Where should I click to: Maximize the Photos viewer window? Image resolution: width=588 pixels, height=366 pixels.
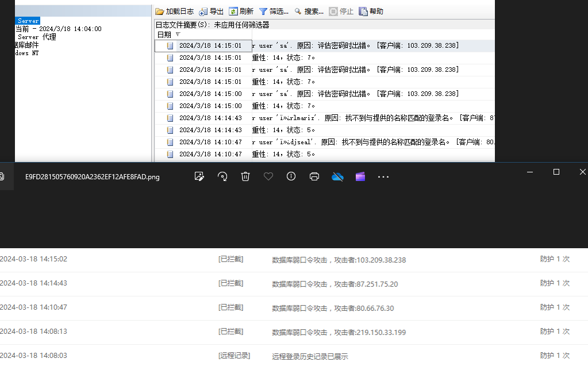tap(556, 172)
